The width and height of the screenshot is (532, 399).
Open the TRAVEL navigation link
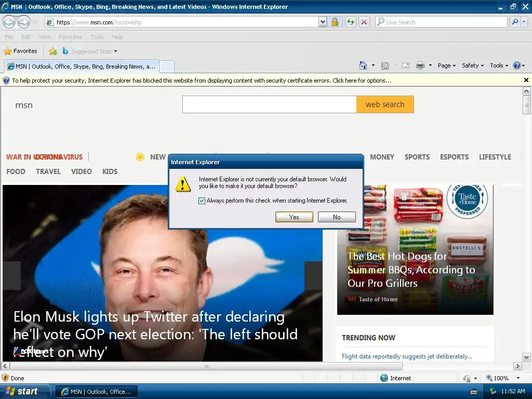tap(48, 171)
